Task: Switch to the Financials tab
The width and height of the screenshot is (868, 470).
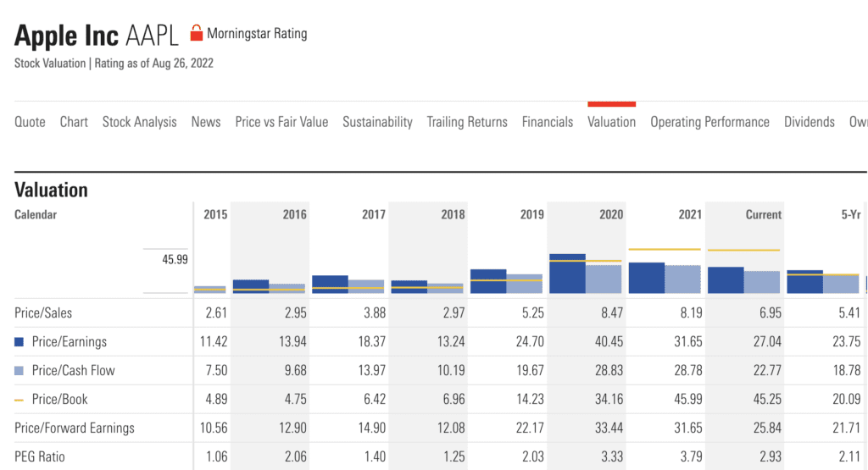Action: [x=548, y=122]
